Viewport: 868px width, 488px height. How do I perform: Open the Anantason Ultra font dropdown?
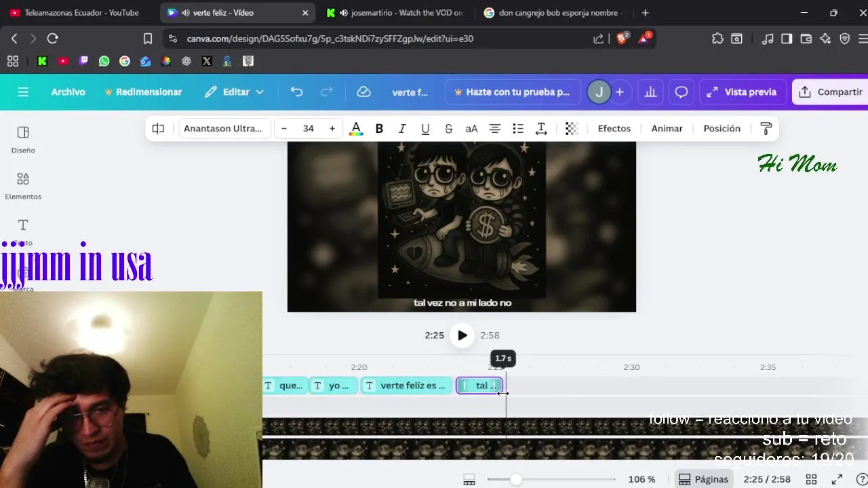(224, 129)
